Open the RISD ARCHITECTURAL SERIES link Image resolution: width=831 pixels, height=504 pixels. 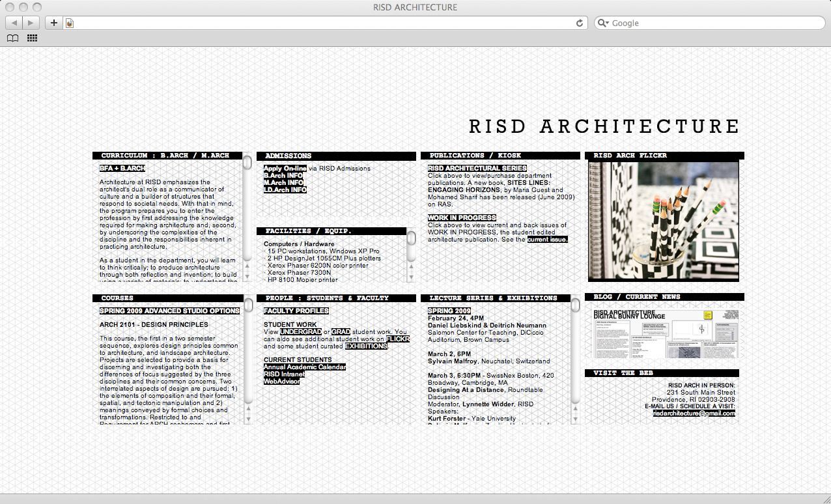coord(477,168)
